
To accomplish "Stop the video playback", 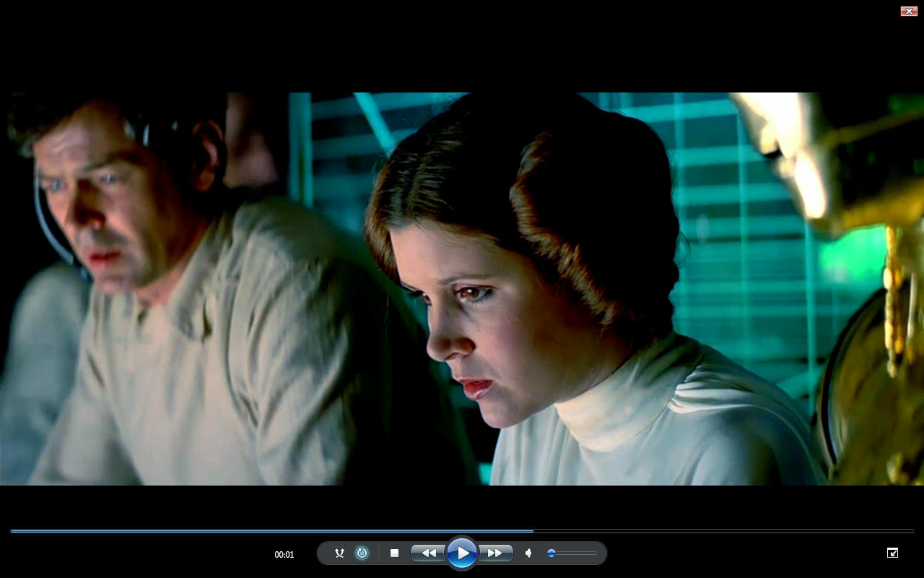I will (394, 553).
